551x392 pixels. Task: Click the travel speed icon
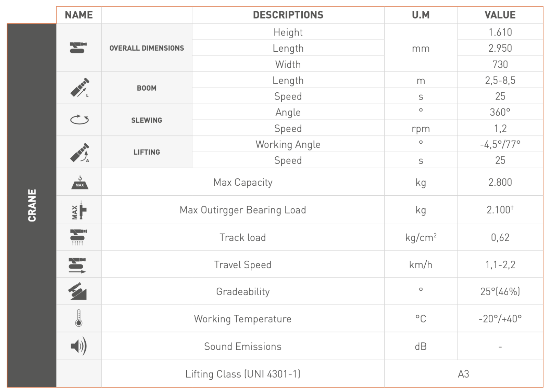[78, 265]
